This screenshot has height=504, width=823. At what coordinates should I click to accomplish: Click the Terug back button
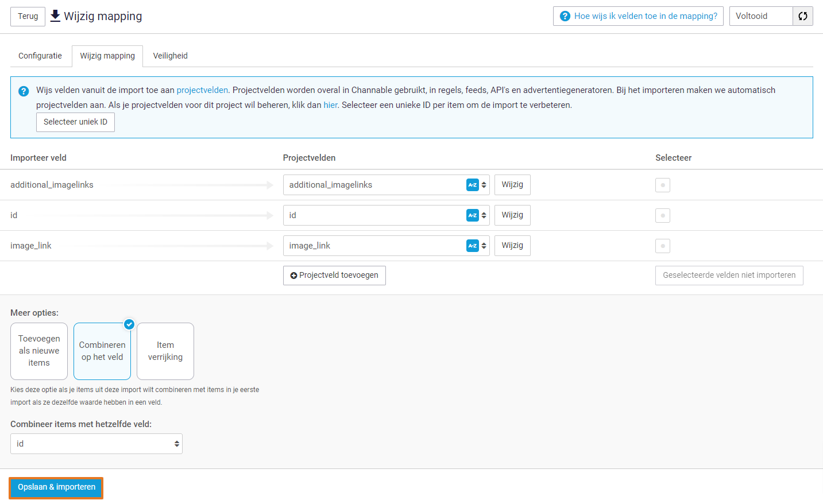click(28, 16)
